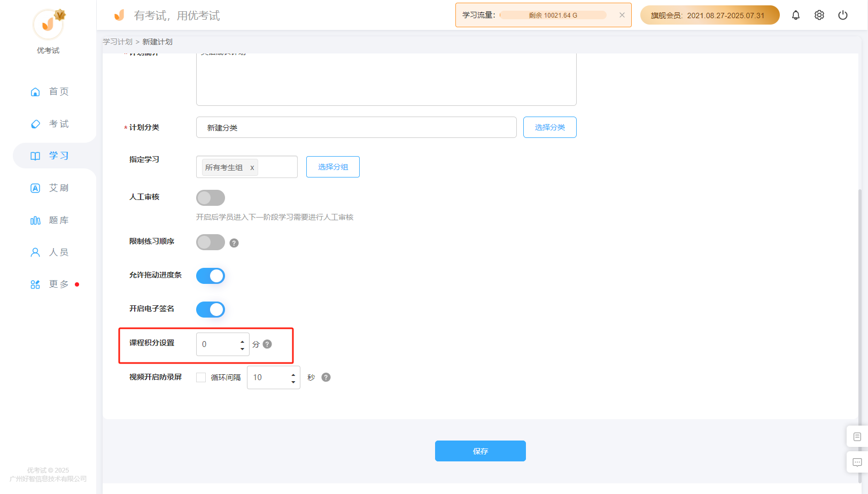868x494 pixels.
Task: Decrease 课程积分设置 value with down arrow
Action: coord(242,348)
